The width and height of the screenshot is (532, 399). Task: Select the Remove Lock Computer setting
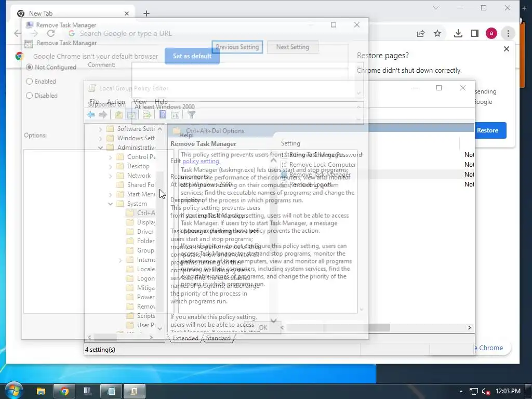pyautogui.click(x=322, y=165)
